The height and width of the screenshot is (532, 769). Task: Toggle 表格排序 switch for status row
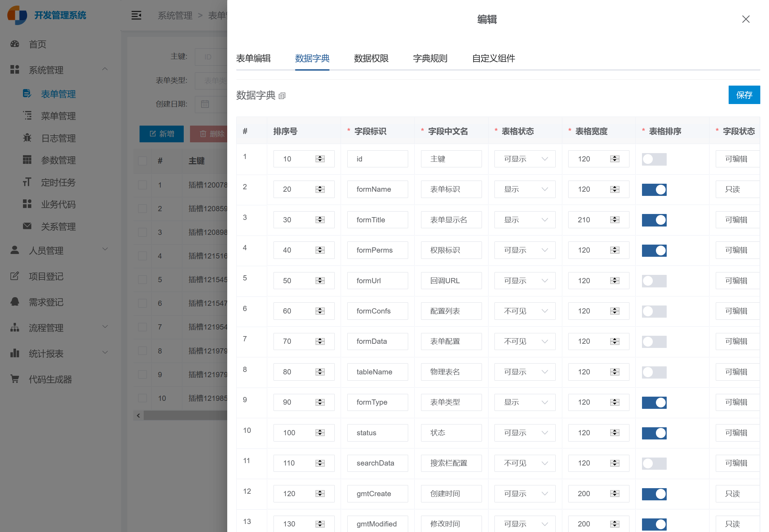654,433
